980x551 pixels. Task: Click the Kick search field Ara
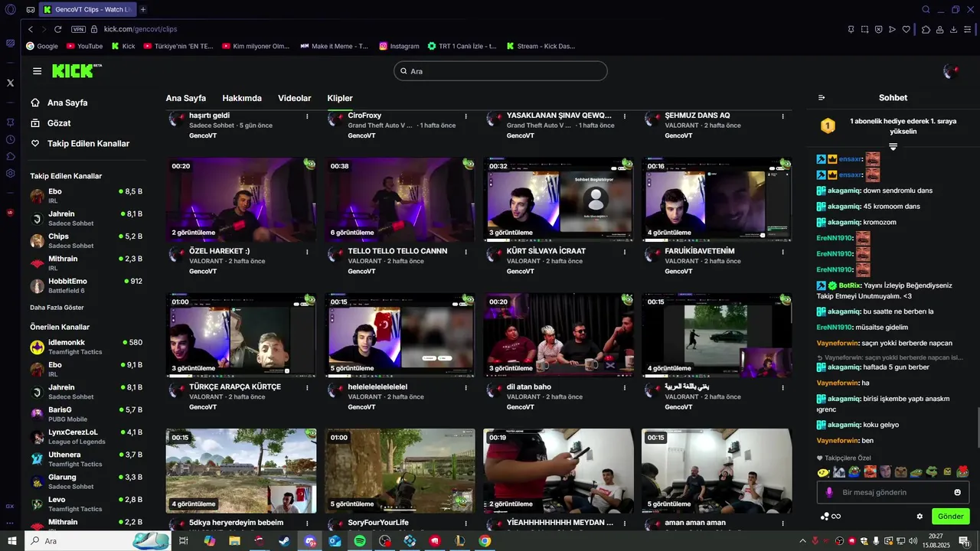501,71
